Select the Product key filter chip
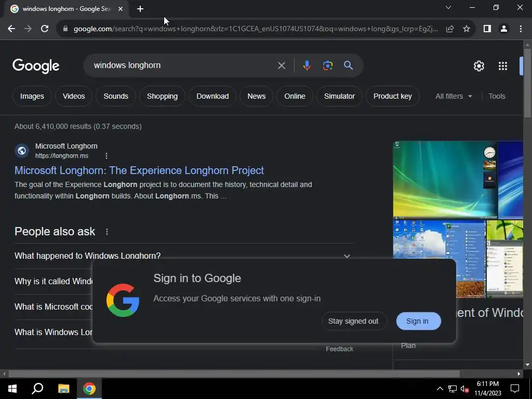 (x=393, y=96)
